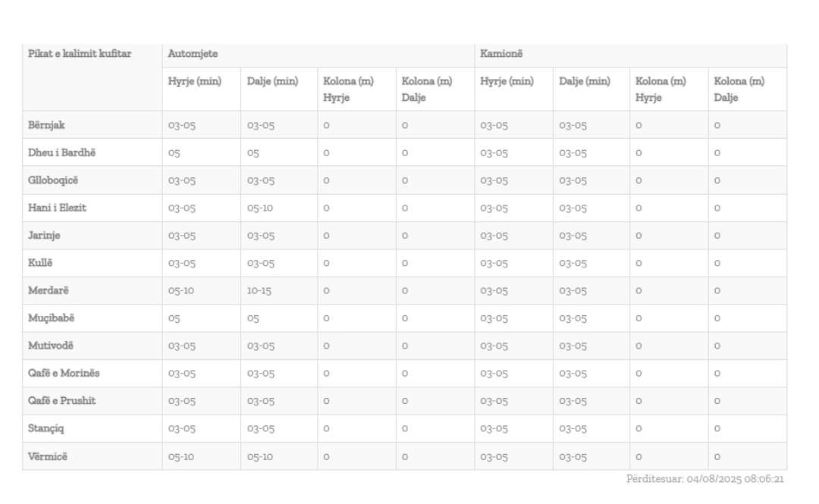
Task: Select the Stançiq border crossing label
Action: (x=46, y=428)
